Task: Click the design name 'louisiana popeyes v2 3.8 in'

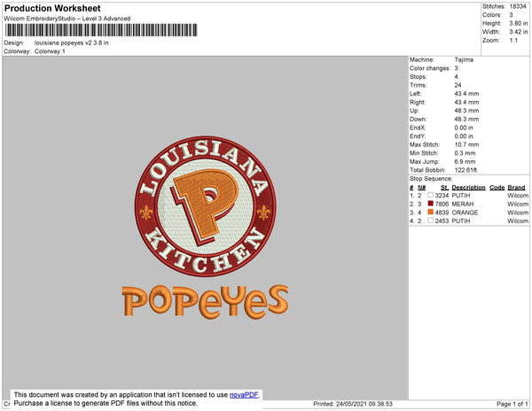Action: point(72,43)
